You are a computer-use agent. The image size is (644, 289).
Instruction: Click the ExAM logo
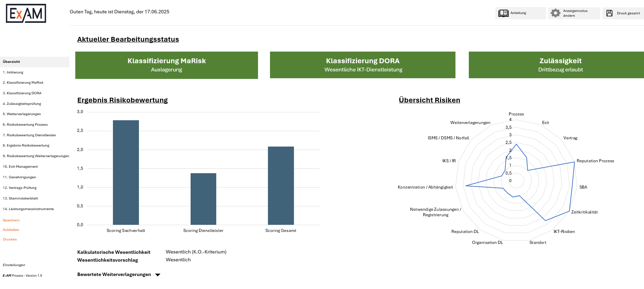tap(26, 13)
